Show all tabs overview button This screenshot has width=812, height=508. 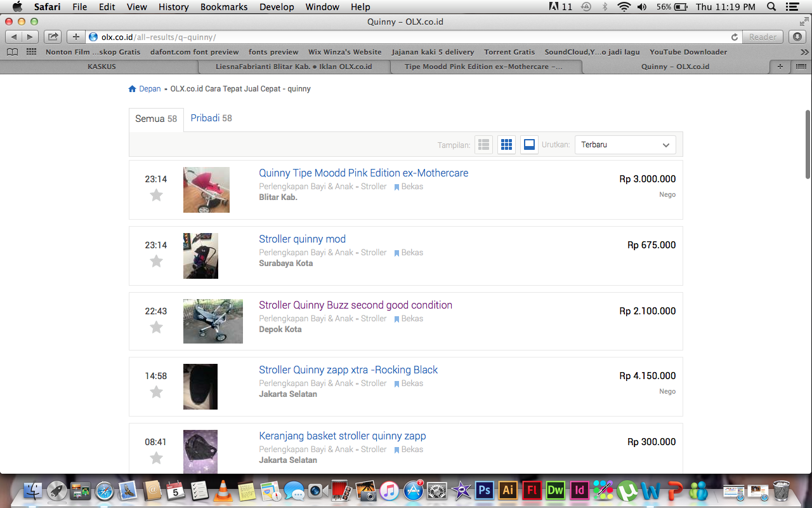click(x=801, y=67)
